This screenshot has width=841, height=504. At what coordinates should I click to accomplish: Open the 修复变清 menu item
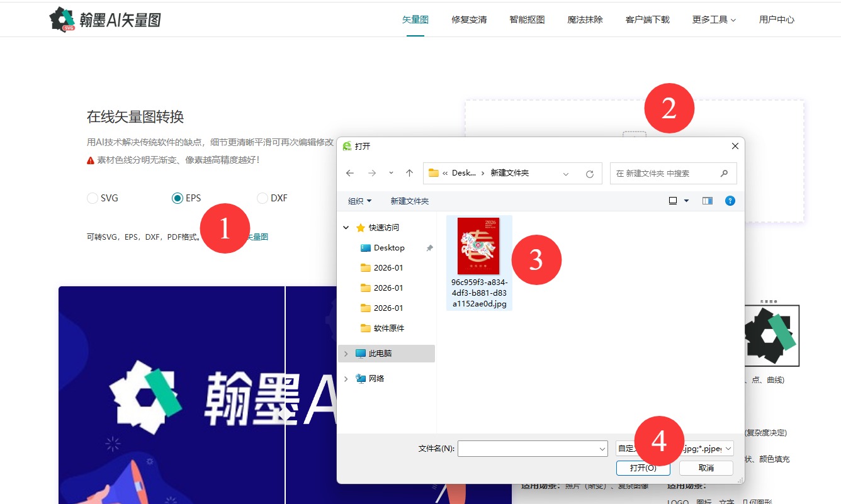[469, 20]
